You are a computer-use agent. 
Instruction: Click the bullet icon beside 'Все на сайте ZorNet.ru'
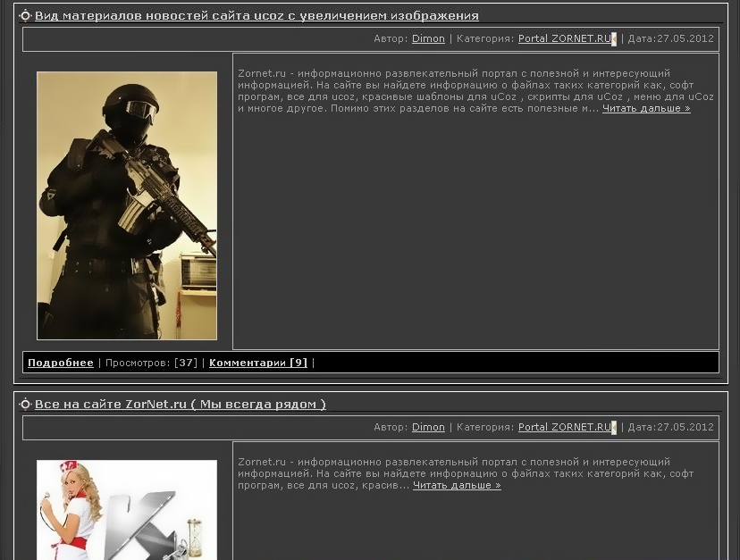click(x=26, y=405)
